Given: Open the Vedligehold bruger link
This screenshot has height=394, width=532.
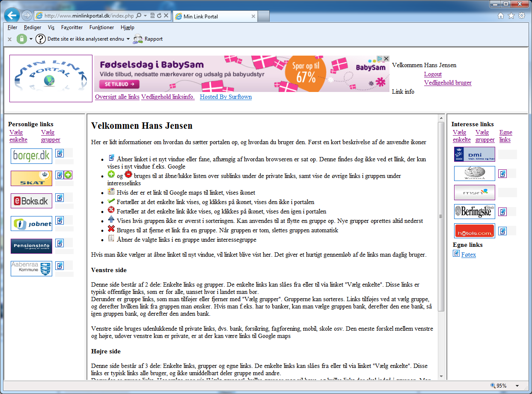Looking at the screenshot, I should (x=448, y=83).
